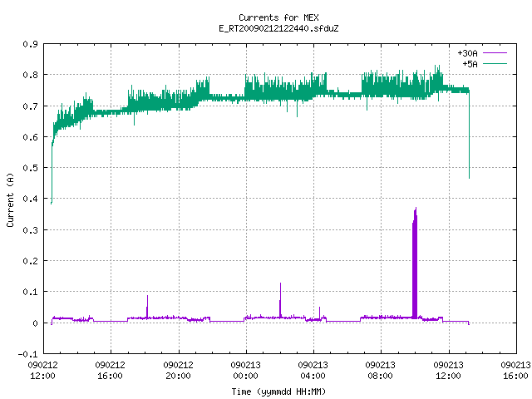532x399 pixels.
Task: Click the '+5A' legend label
Action: [470, 64]
